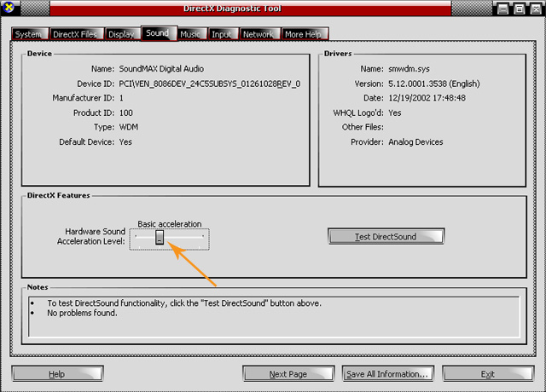View the Network tab
546x392 pixels.
(x=258, y=34)
